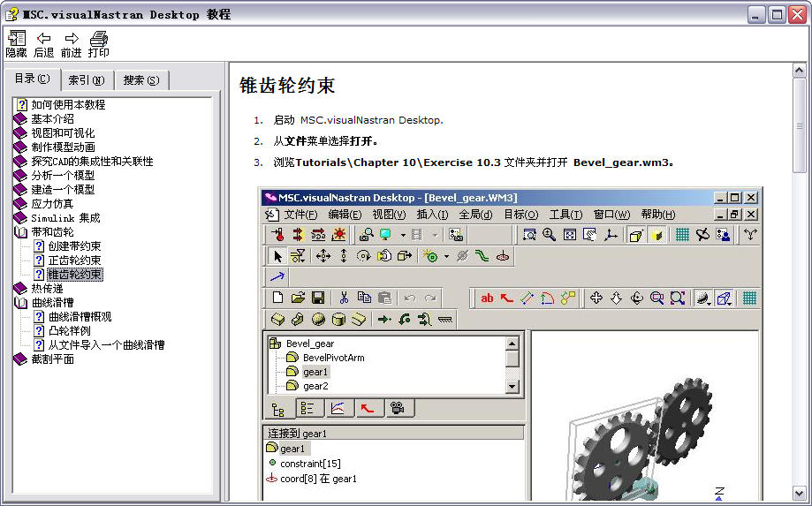The height and width of the screenshot is (506, 812).
Task: Click the Open folder icon in the screenshot
Action: (298, 298)
